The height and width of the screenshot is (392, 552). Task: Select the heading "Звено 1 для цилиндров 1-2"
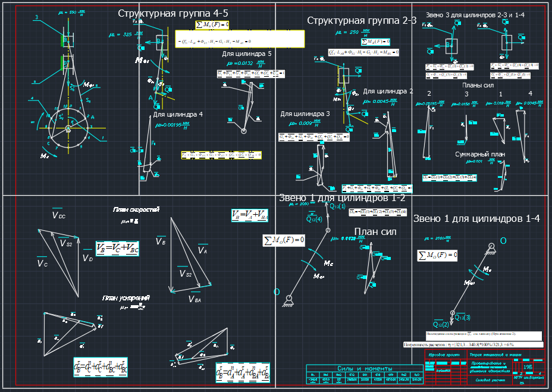(342, 198)
